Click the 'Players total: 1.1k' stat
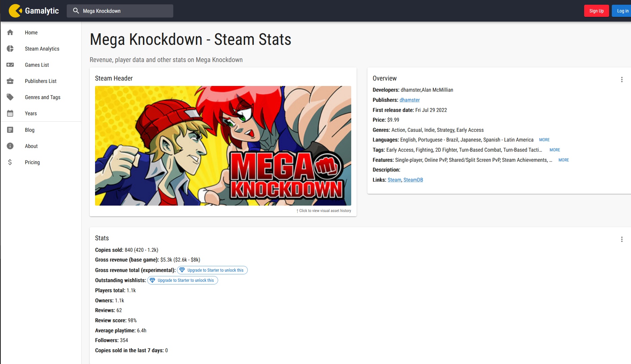The height and width of the screenshot is (364, 631). 115,290
